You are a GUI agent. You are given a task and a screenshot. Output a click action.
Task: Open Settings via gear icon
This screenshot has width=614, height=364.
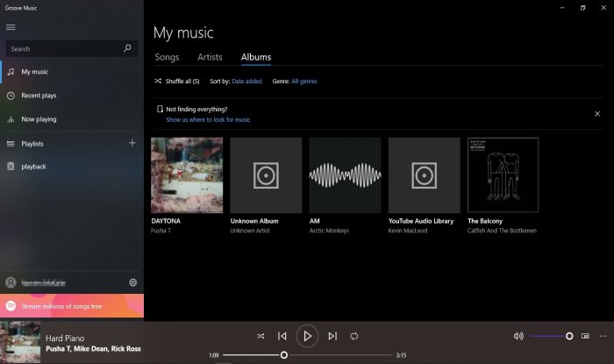[133, 282]
